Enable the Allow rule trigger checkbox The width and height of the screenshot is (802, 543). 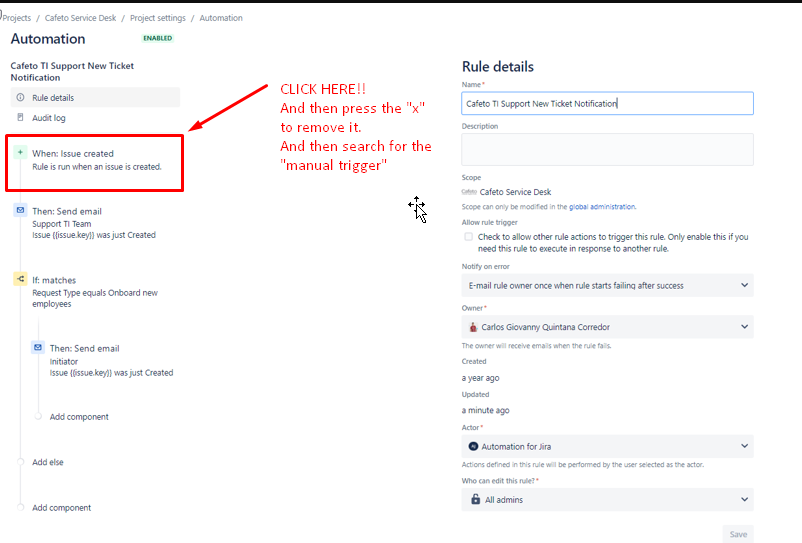(x=469, y=237)
